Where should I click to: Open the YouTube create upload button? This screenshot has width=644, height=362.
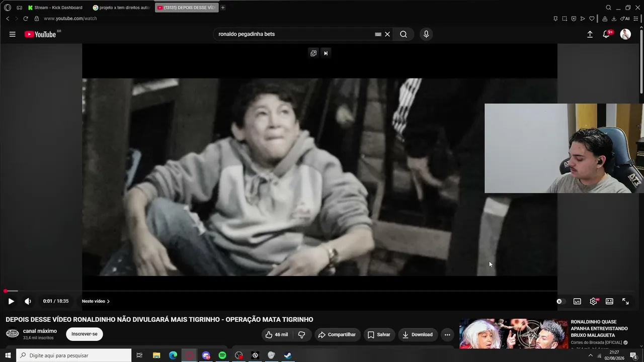(x=590, y=34)
